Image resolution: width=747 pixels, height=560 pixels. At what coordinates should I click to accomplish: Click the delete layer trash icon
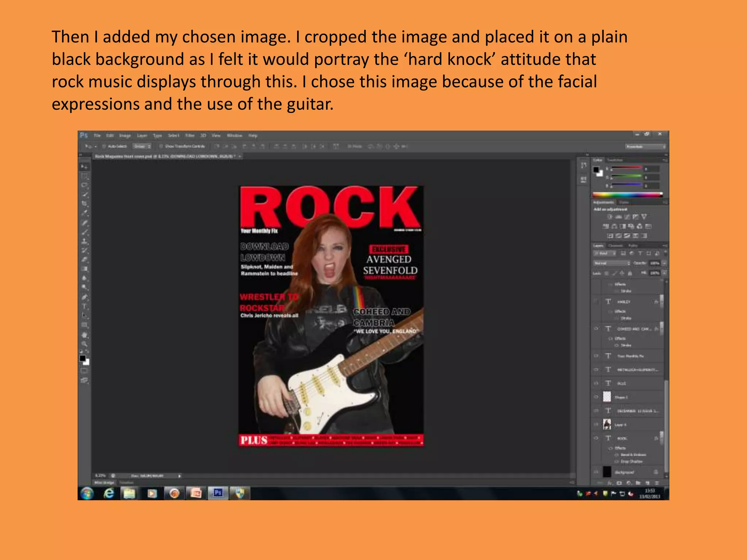point(657,483)
